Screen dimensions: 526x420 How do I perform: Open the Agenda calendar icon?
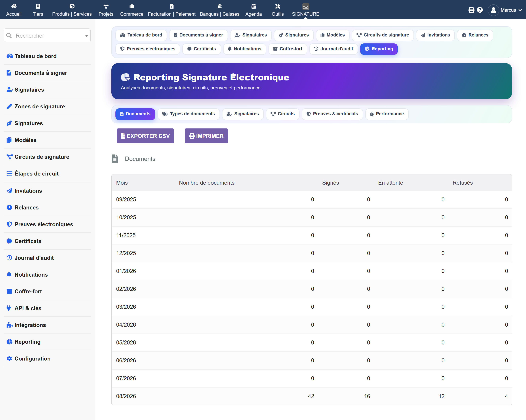click(x=254, y=6)
